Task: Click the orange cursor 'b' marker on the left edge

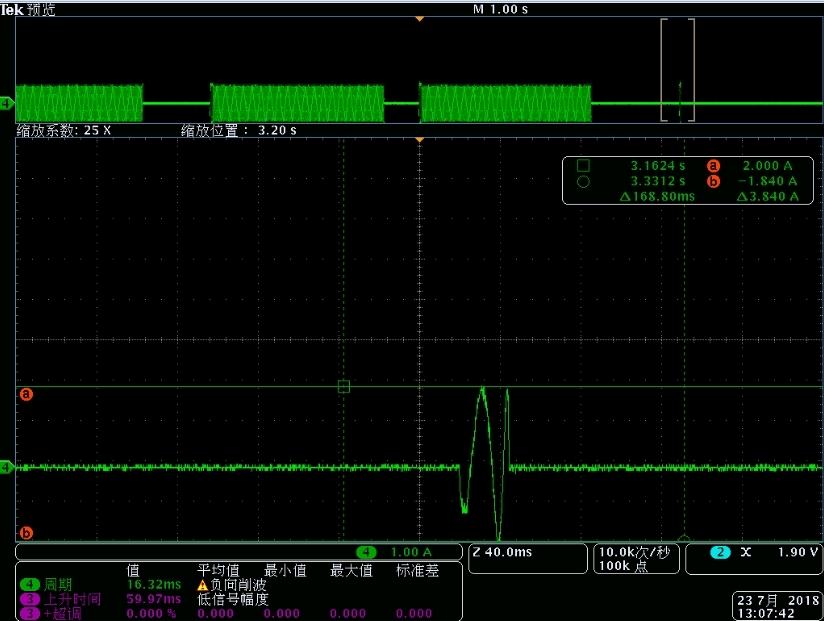Action: click(26, 533)
